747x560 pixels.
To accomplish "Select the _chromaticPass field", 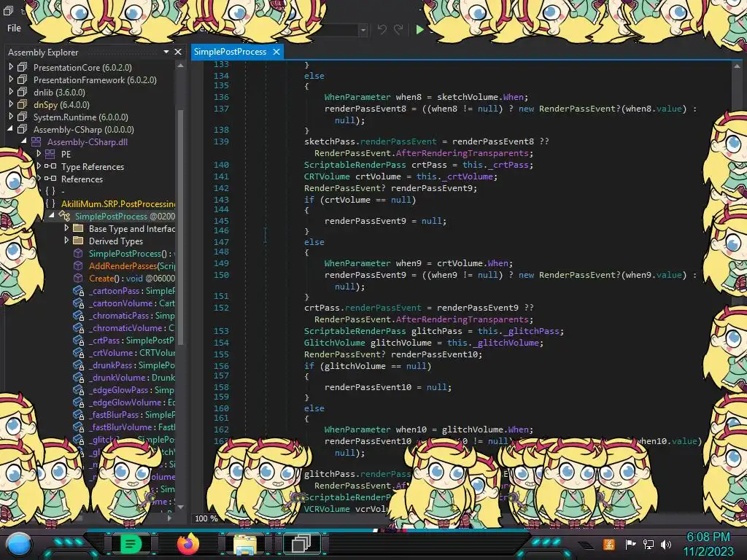I will click(131, 315).
